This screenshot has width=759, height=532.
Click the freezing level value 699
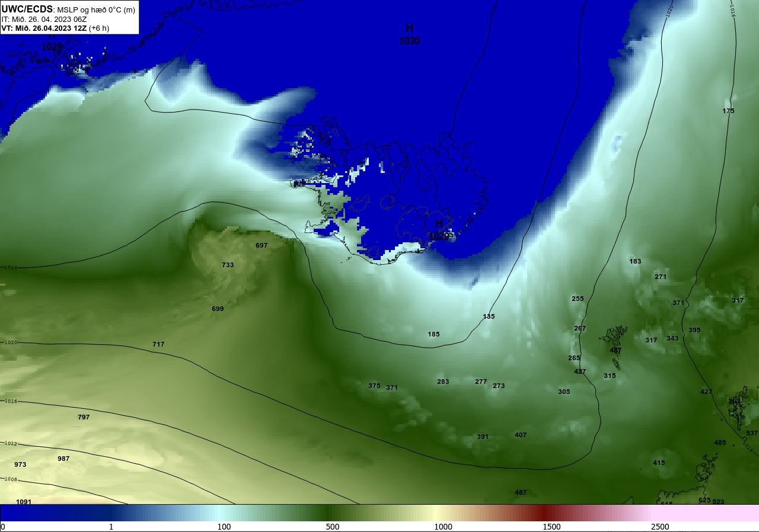[218, 309]
